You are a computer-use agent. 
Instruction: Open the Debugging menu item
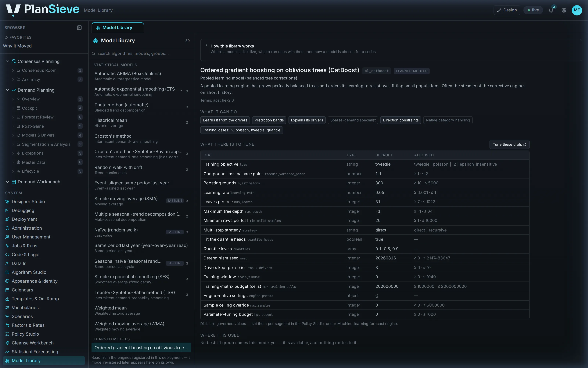[44, 210]
